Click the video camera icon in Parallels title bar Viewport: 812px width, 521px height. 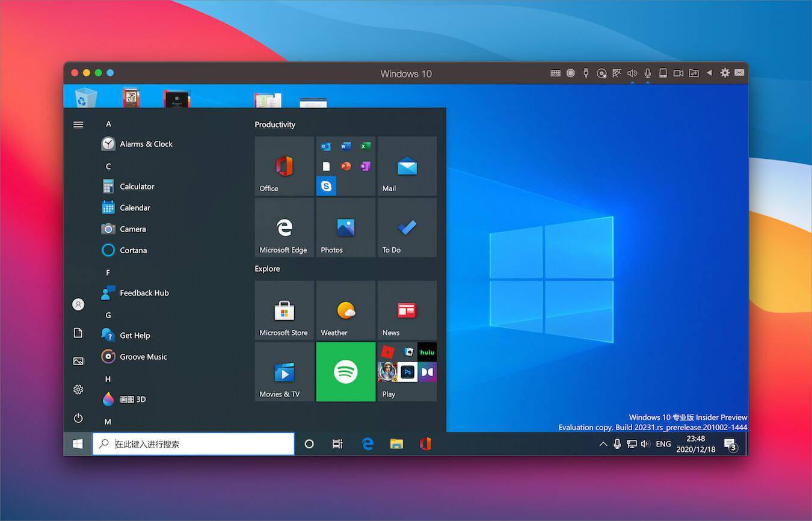[x=678, y=73]
